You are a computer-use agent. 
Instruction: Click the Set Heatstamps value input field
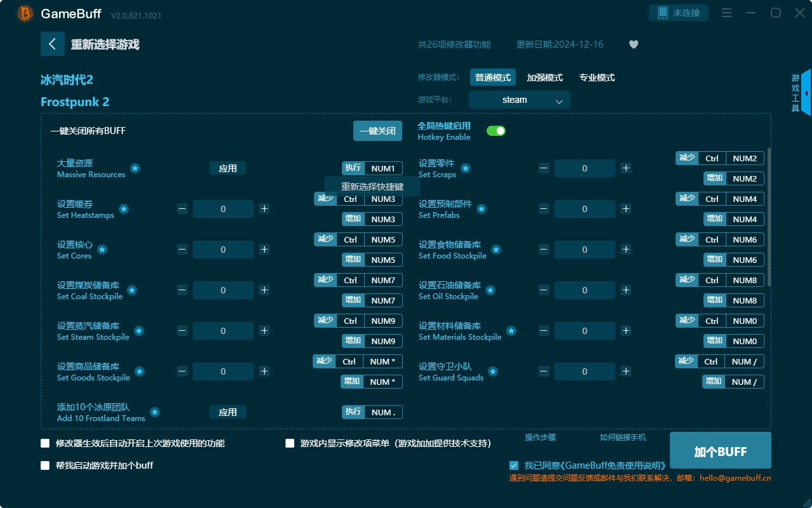[223, 208]
